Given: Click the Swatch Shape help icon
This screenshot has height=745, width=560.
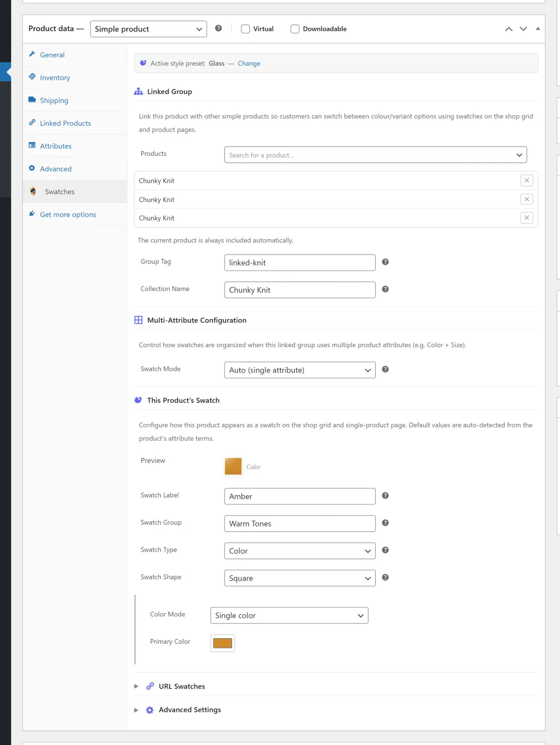Looking at the screenshot, I should point(385,577).
